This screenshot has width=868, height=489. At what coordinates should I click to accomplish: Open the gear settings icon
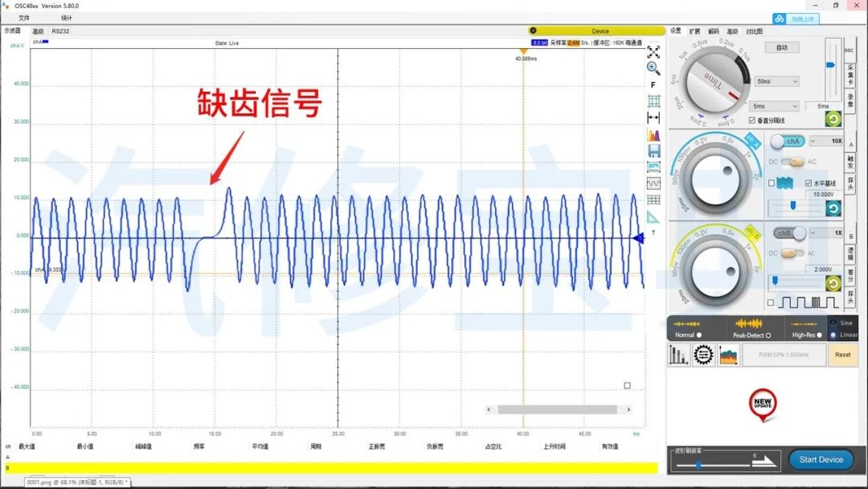click(x=703, y=355)
